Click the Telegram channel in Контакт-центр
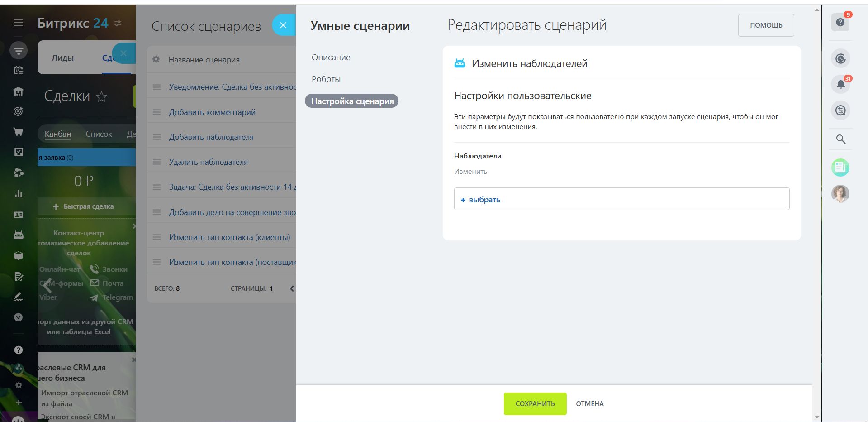The image size is (868, 422). 111,297
